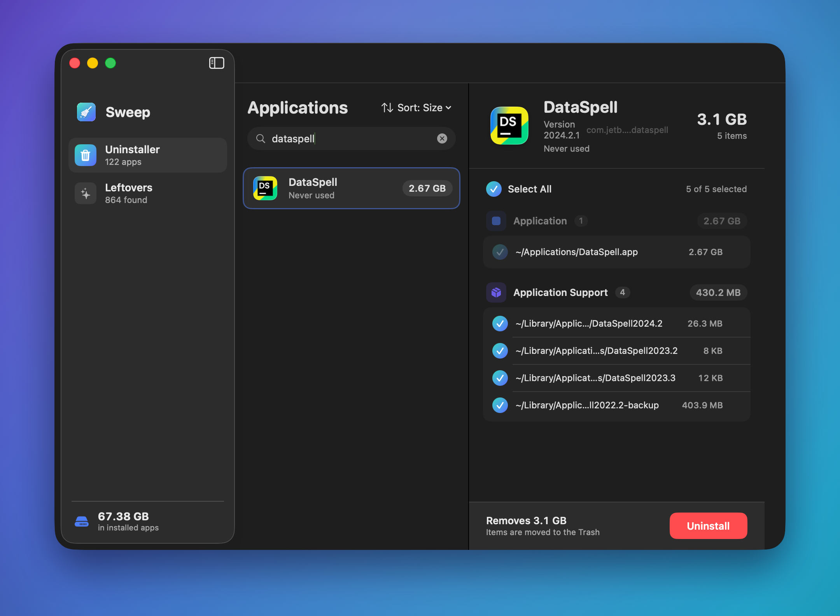The image size is (840, 616).
Task: Click the 2.67 GB size badge in app row
Action: coord(427,188)
